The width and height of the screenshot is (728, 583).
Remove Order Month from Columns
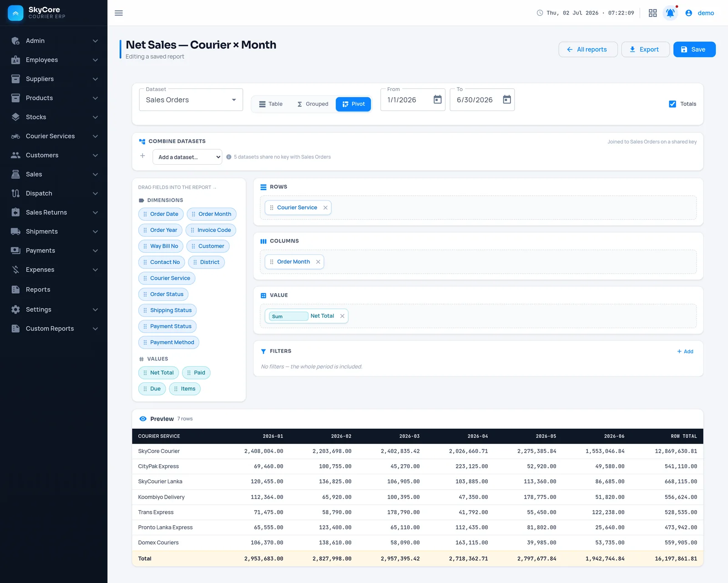click(318, 262)
